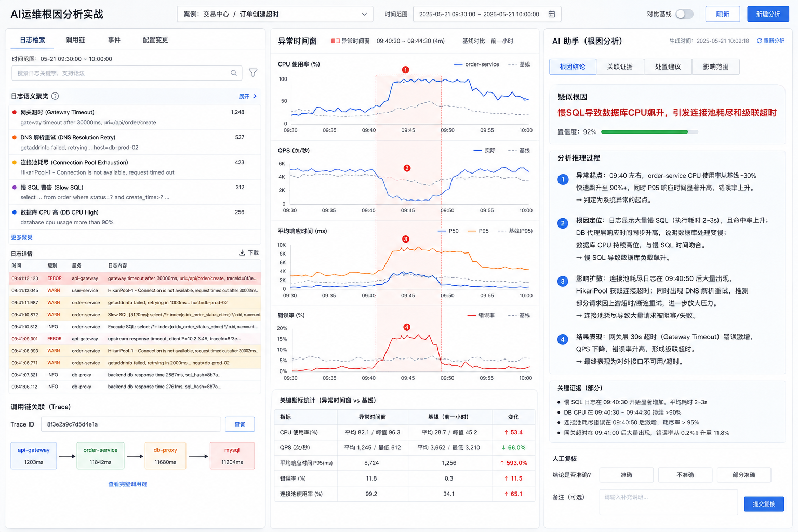Click the 重新分析 refresh icon
Image resolution: width=798 pixels, height=532 pixels.
(760, 41)
